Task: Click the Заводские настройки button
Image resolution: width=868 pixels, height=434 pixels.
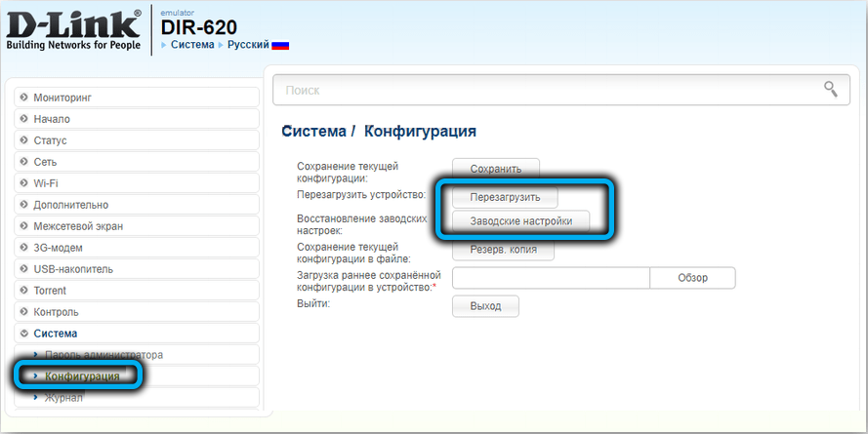Action: click(x=519, y=221)
